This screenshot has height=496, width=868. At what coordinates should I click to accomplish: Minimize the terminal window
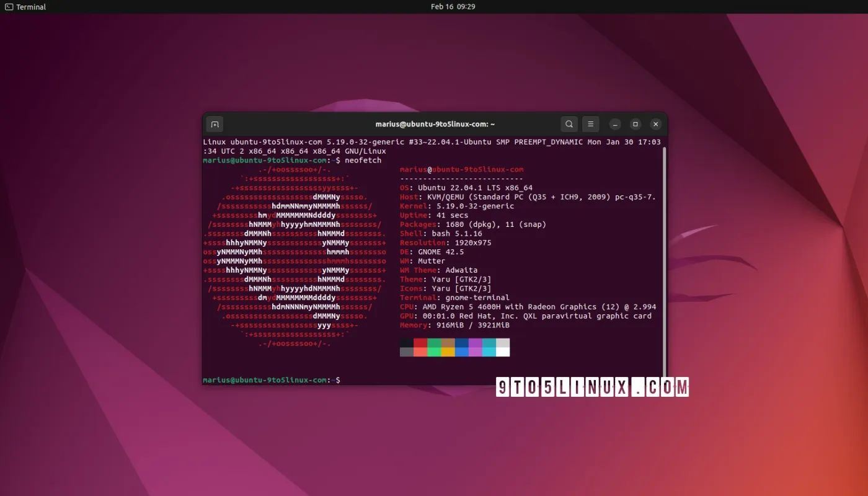(x=614, y=124)
